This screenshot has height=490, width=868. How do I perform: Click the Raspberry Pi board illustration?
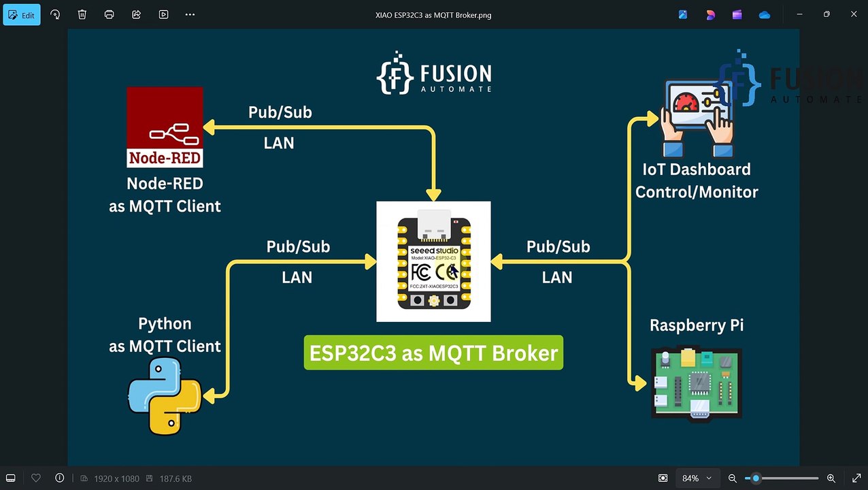[696, 382]
